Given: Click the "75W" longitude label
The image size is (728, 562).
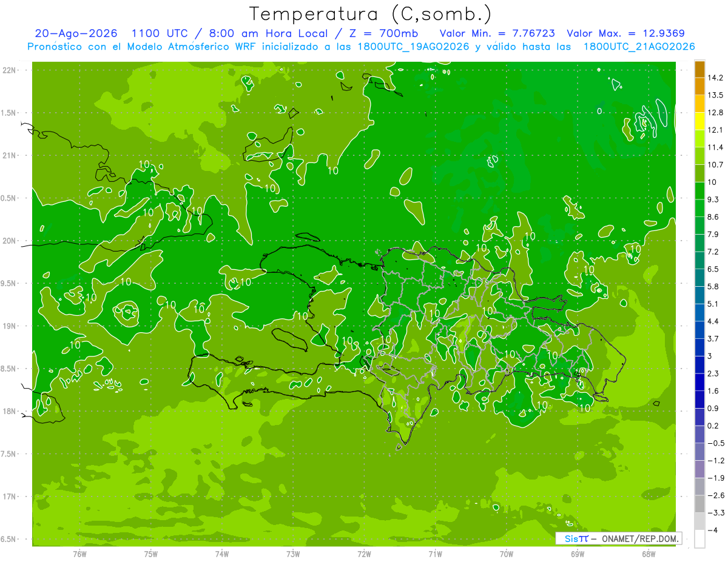Looking at the screenshot, I should pos(150,554).
